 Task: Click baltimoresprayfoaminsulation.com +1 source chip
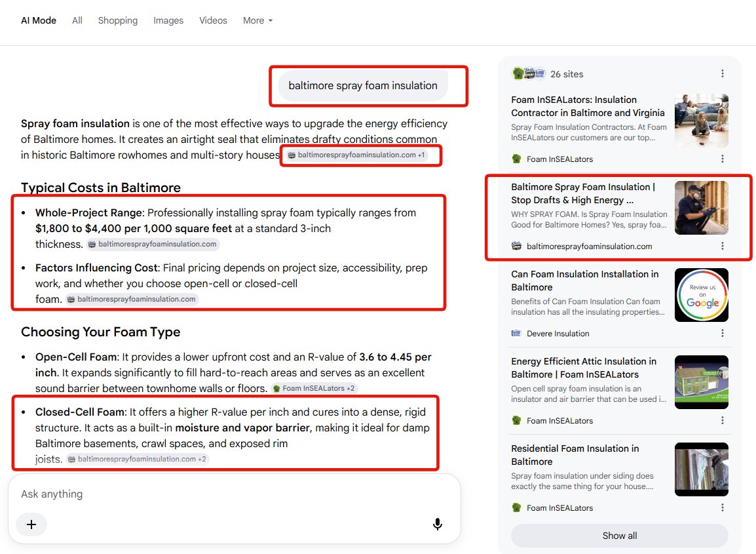tap(356, 155)
